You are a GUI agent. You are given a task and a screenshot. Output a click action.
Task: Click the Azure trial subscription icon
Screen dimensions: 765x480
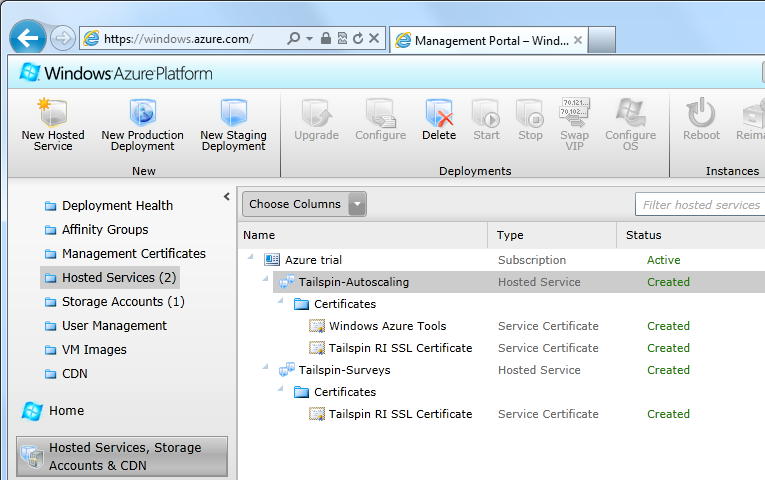[x=272, y=260]
